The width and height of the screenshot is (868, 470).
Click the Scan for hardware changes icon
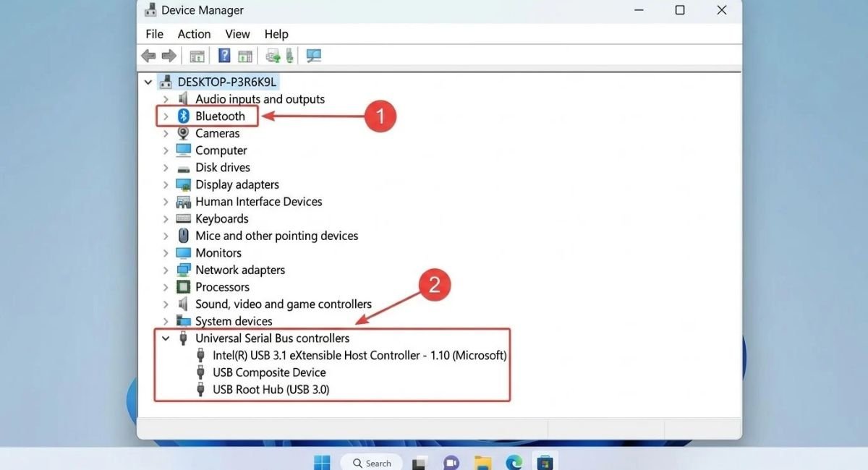[x=314, y=56]
